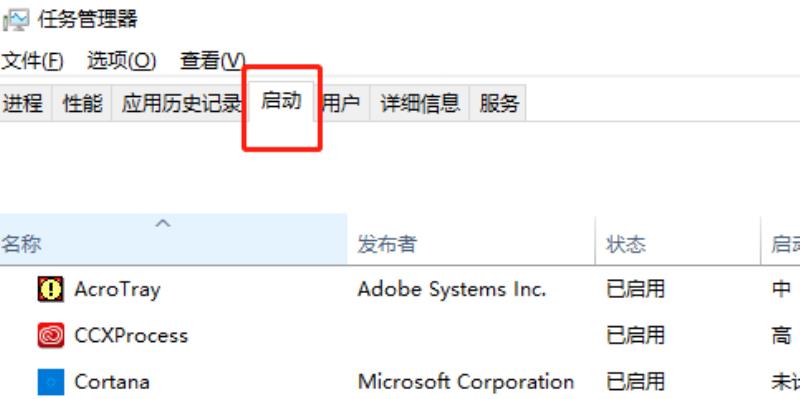Screen dimensions: 800x399
Task: Switch to the 进程 tab
Action: [x=25, y=103]
